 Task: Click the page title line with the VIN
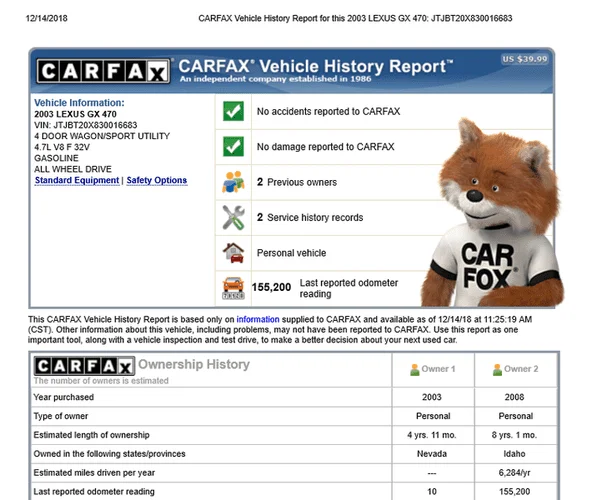pos(355,18)
